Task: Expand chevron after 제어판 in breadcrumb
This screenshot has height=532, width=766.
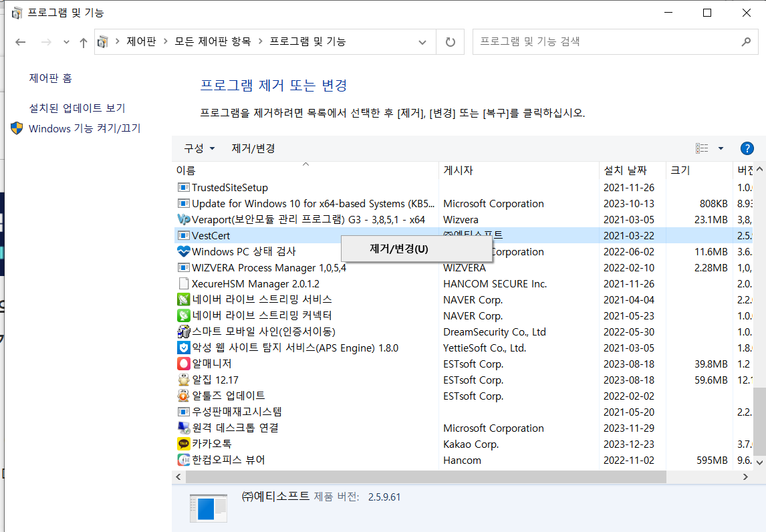Action: coord(165,41)
